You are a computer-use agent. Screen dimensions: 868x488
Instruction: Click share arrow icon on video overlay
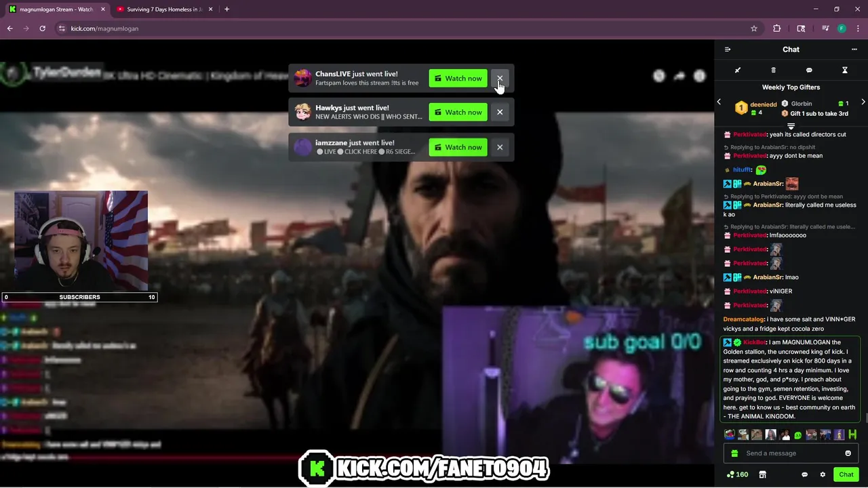click(x=679, y=76)
